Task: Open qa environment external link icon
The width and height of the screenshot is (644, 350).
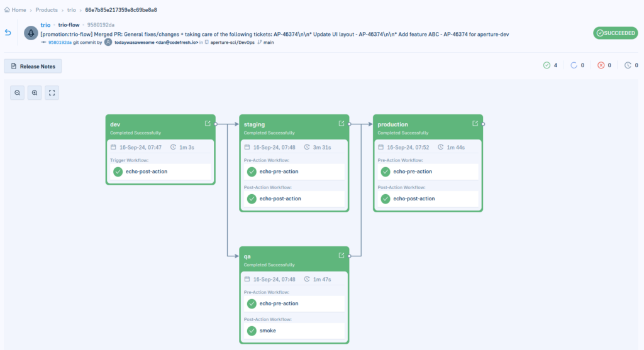Action: pyautogui.click(x=341, y=256)
